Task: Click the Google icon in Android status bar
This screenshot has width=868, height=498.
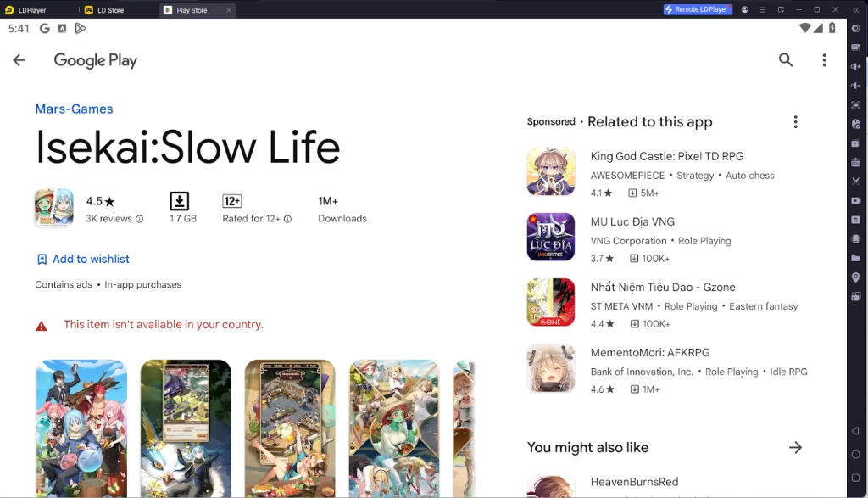Action: (x=45, y=28)
